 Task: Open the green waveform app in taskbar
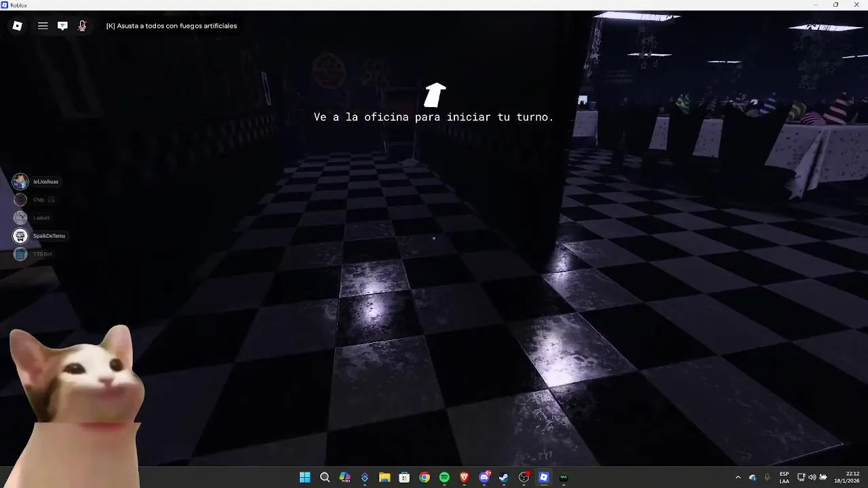coord(564,477)
